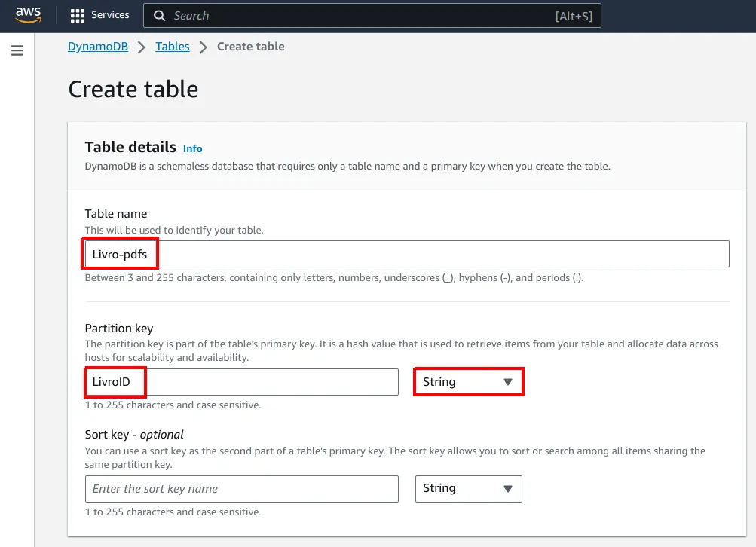Open Table details Info link

pyautogui.click(x=192, y=149)
